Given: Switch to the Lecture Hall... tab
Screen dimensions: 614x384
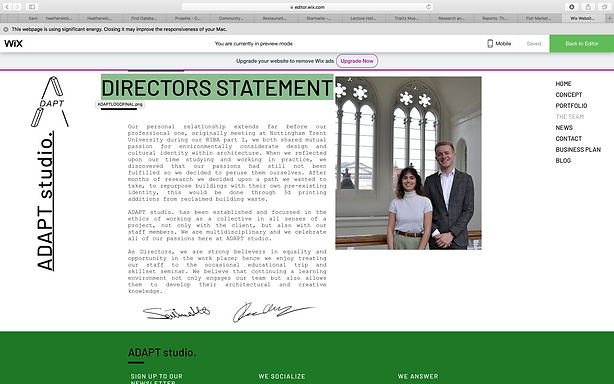Looking at the screenshot, I should 363,18.
